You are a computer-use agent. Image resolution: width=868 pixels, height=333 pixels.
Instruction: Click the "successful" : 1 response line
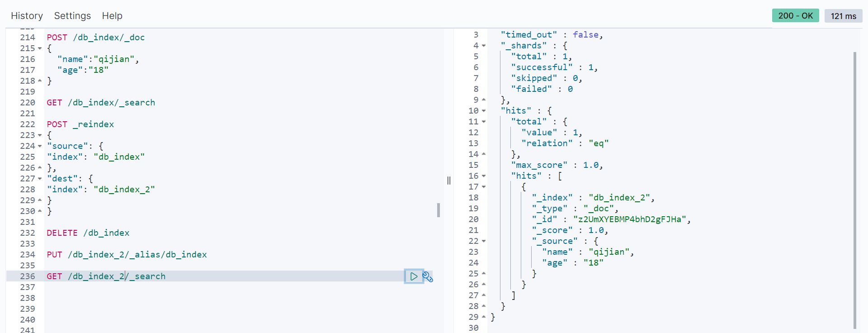(554, 67)
